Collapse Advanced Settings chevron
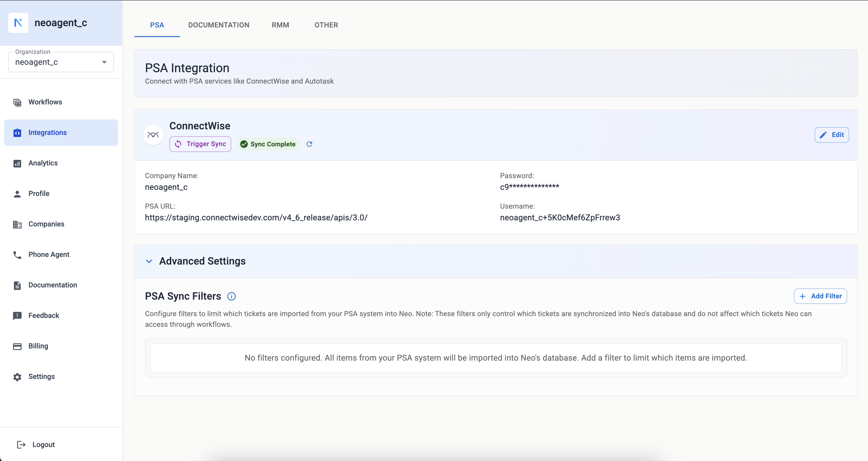The height and width of the screenshot is (461, 868). pos(149,261)
